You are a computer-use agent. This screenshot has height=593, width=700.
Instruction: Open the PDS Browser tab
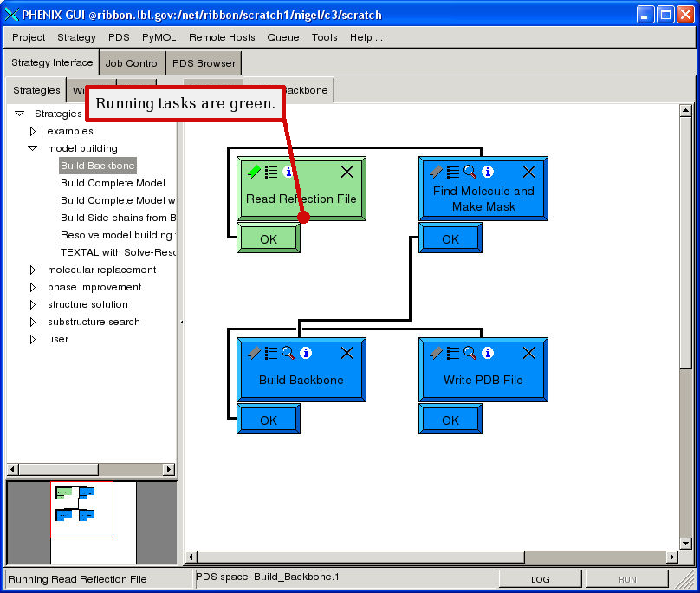[x=204, y=63]
